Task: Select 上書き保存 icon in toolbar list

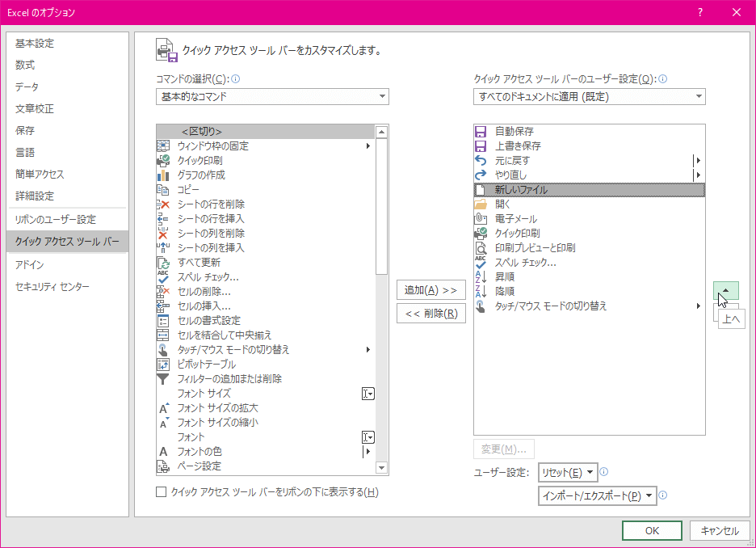Action: (x=481, y=145)
